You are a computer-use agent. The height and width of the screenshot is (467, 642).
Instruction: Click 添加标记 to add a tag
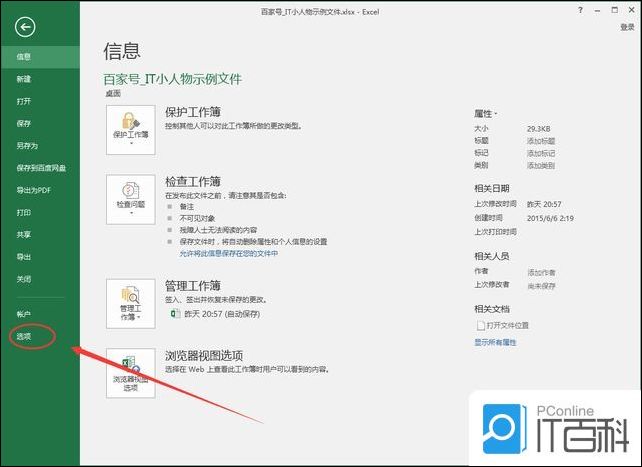(541, 153)
